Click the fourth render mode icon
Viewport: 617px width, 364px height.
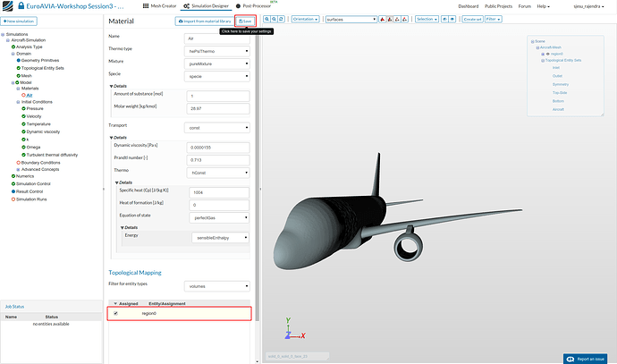click(x=404, y=19)
